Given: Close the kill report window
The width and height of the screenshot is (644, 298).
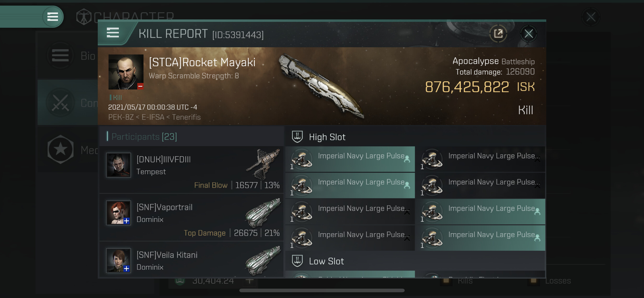Looking at the screenshot, I should tap(528, 34).
